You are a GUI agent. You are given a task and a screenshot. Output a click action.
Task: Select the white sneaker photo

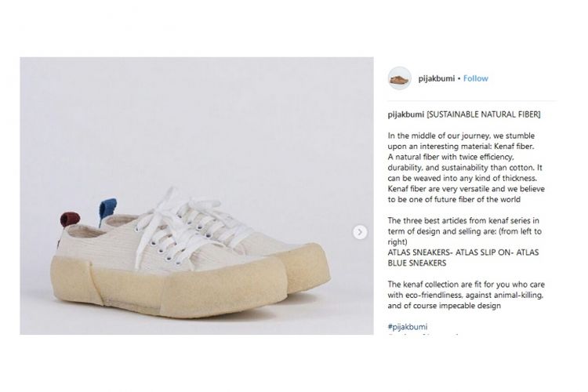[x=197, y=195]
